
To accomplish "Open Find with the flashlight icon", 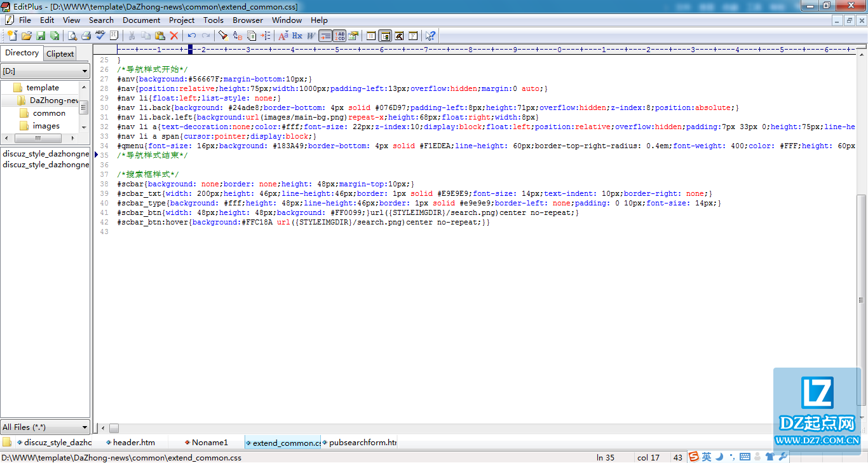I will point(223,36).
